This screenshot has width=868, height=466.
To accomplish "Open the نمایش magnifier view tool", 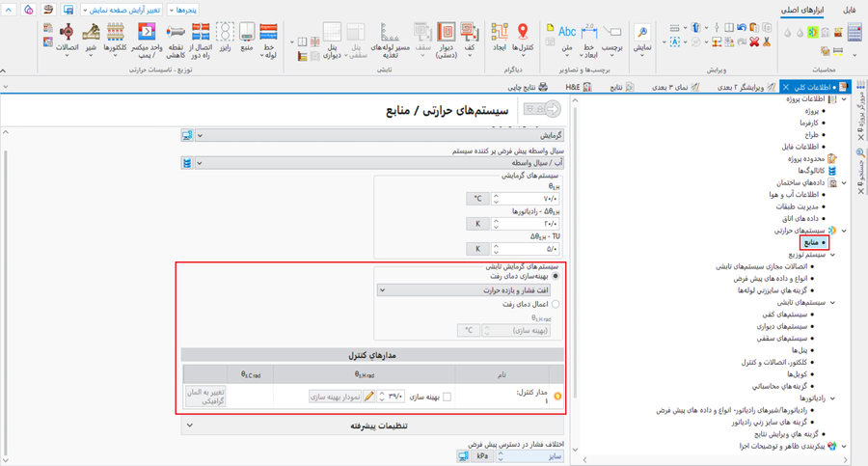I will (641, 38).
